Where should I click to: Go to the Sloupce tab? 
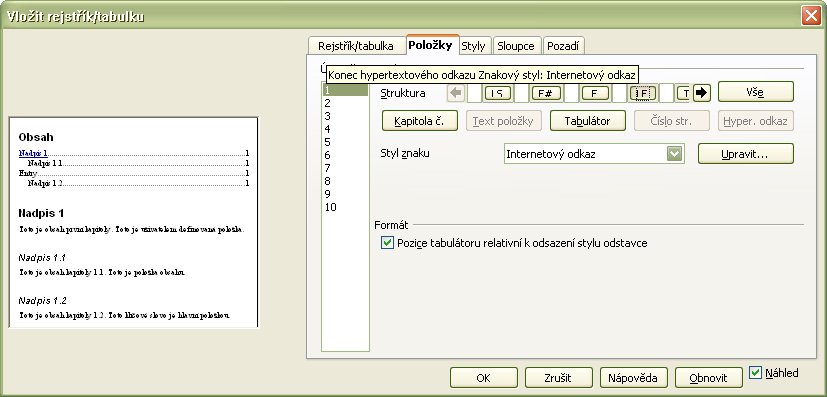pyautogui.click(x=516, y=46)
